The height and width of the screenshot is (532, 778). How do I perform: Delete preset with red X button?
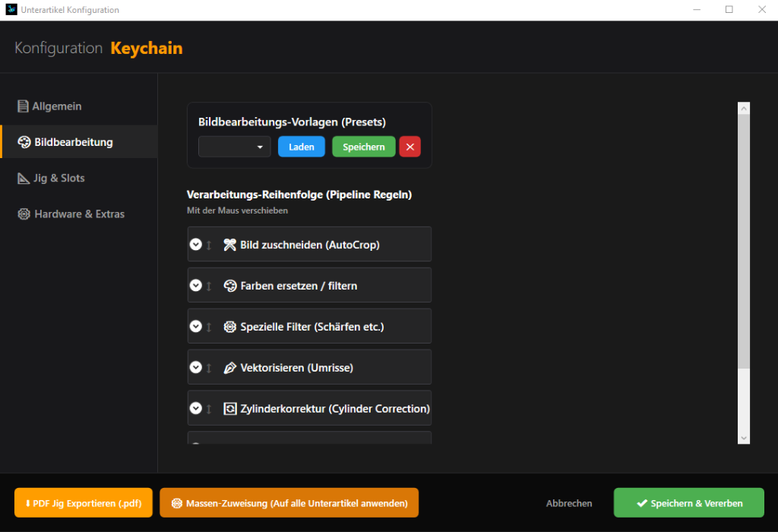tap(410, 147)
